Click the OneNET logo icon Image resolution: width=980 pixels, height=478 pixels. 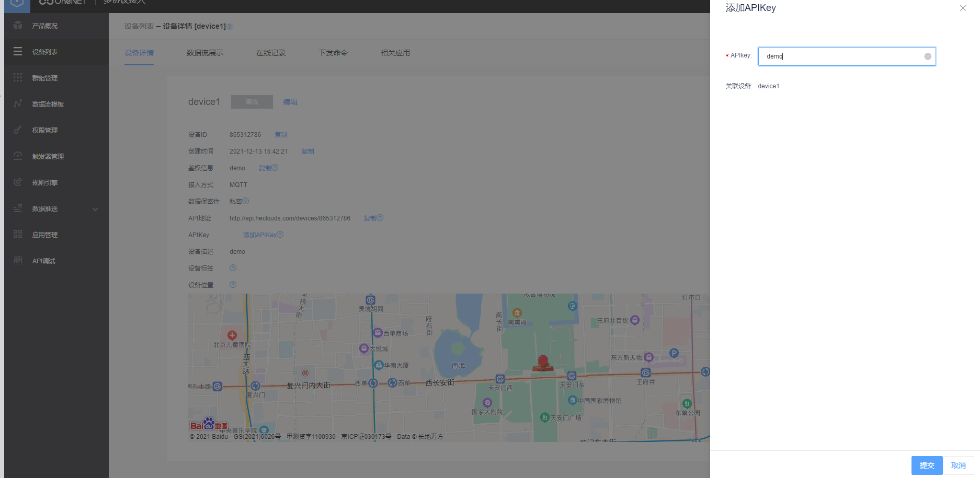(x=17, y=3)
